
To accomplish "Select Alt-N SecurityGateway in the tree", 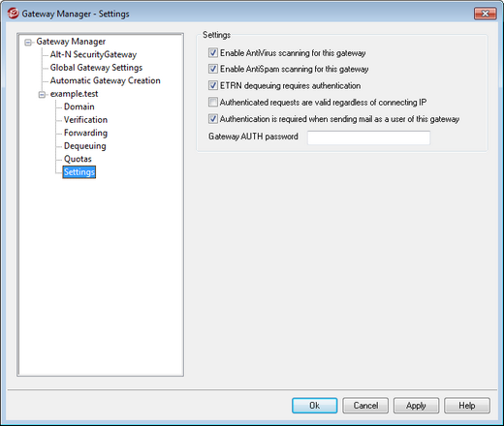I will 93,54.
